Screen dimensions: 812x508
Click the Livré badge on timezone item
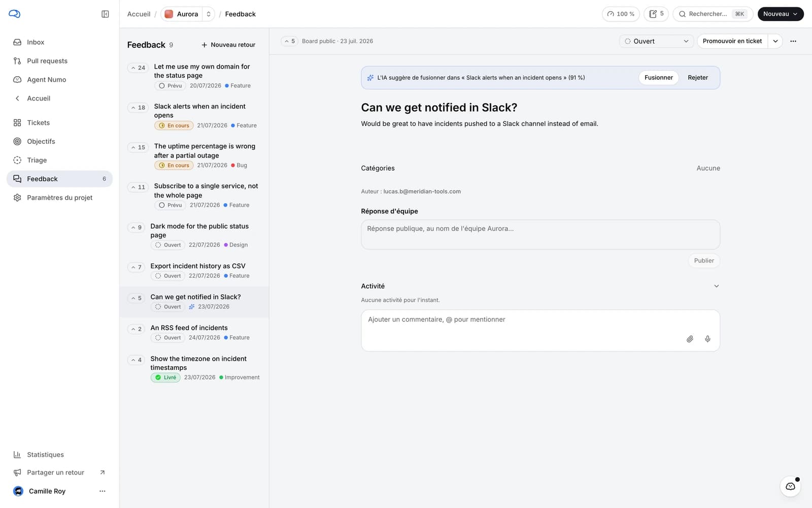point(165,377)
